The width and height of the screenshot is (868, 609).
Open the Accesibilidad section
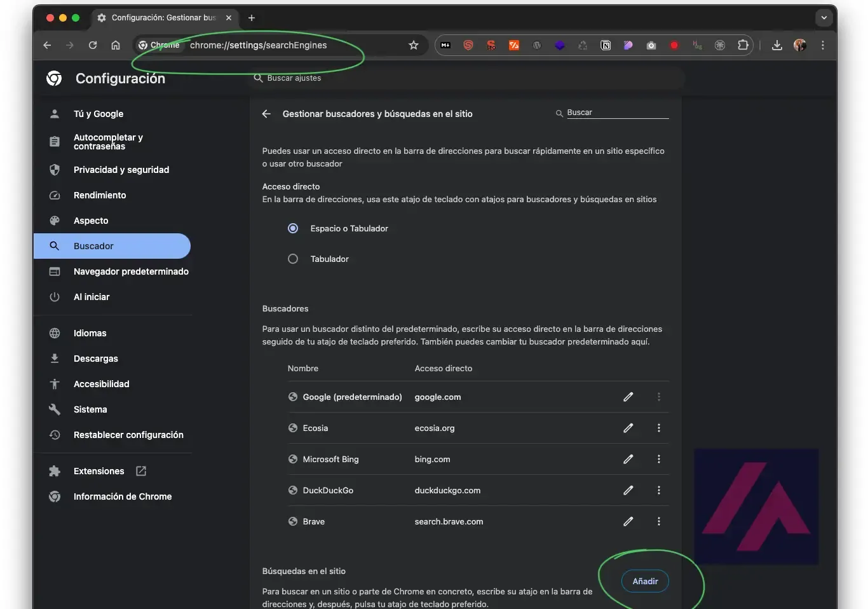pyautogui.click(x=112, y=384)
